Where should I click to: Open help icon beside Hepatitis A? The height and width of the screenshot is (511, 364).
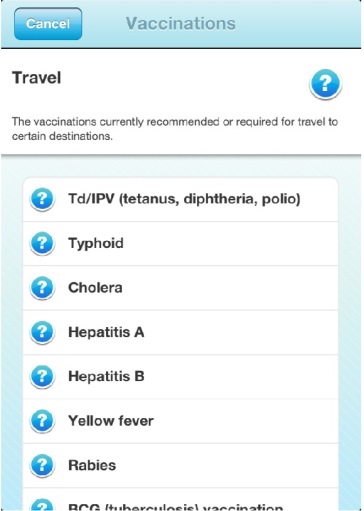[x=42, y=332]
